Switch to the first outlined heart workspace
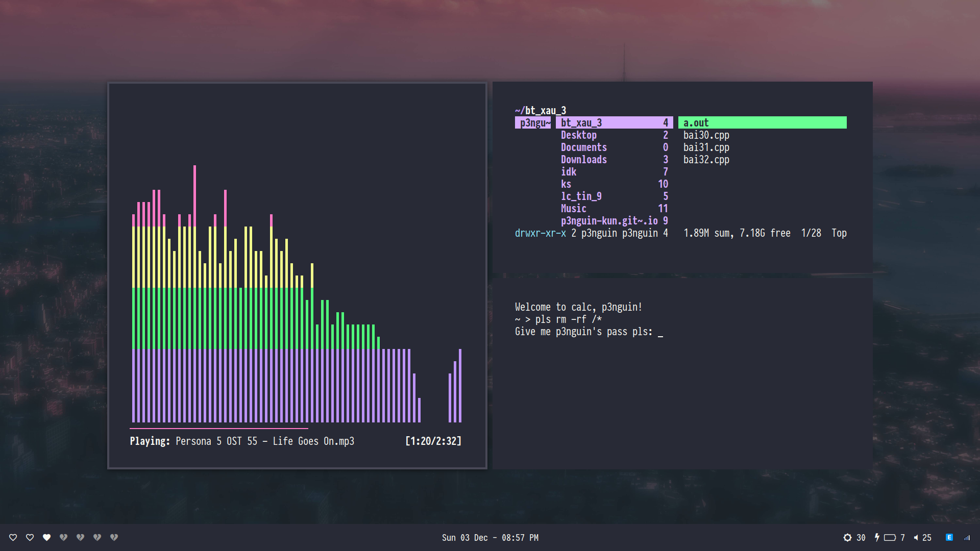Viewport: 980px width, 551px height. tap(13, 537)
